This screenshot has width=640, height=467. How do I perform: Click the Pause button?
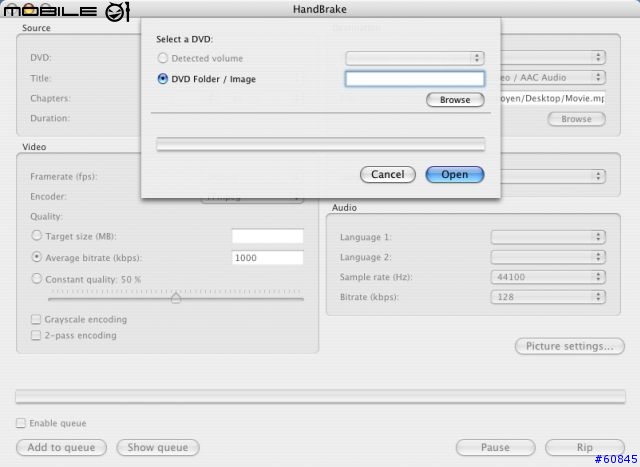pyautogui.click(x=496, y=447)
